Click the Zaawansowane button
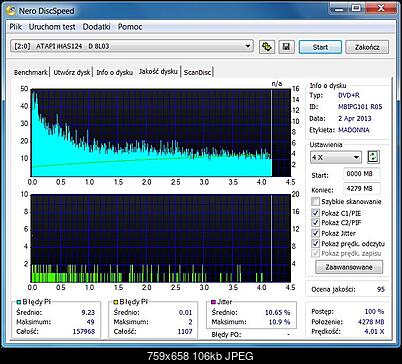Image resolution: width=402 pixels, height=364 pixels. (349, 267)
